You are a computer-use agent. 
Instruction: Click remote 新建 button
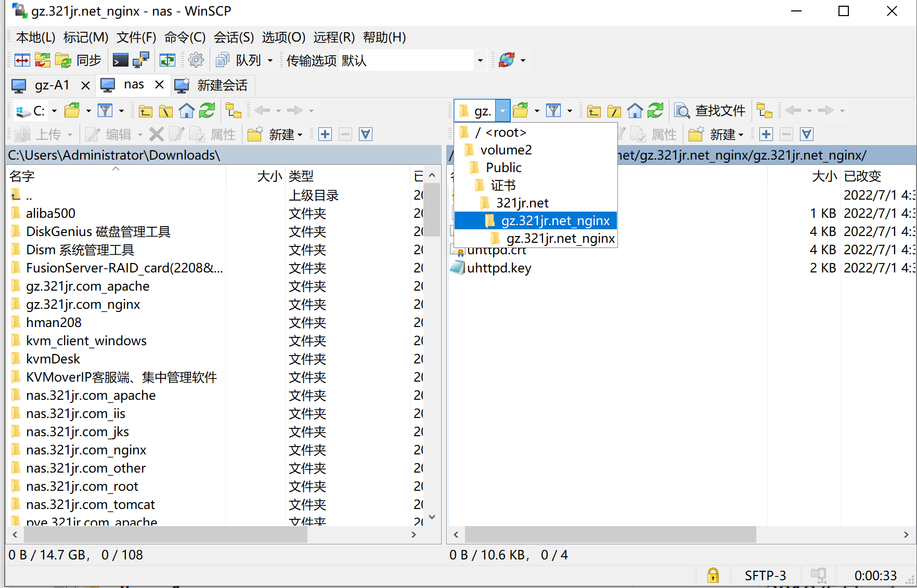pos(716,135)
